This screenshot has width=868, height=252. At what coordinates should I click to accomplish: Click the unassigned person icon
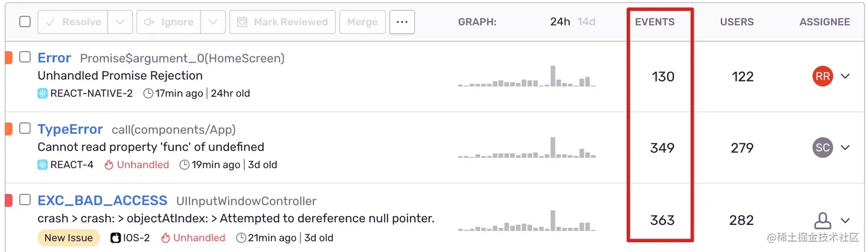[x=823, y=220]
